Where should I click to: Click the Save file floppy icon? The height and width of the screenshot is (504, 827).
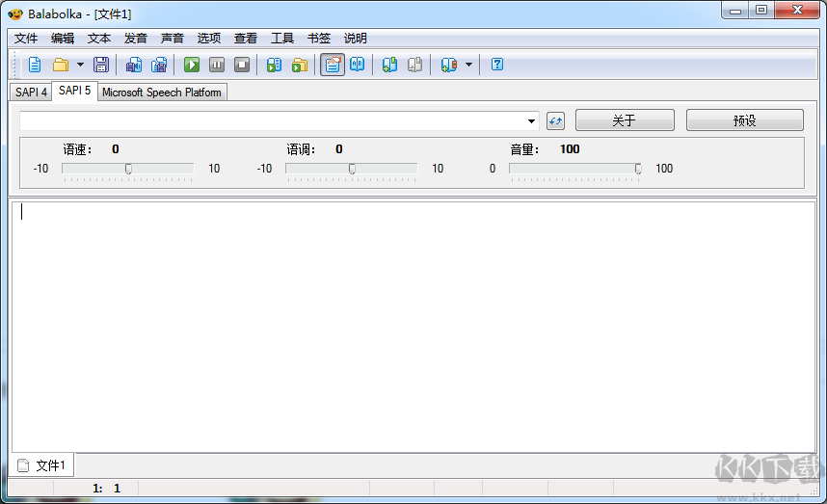(x=100, y=65)
